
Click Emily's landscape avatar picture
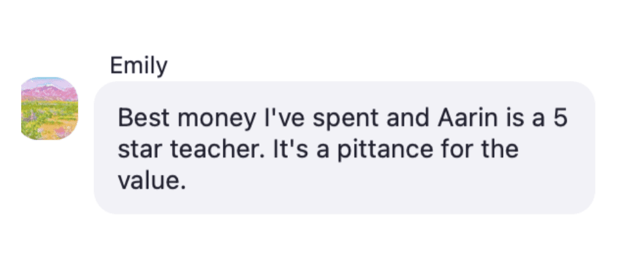(x=50, y=108)
